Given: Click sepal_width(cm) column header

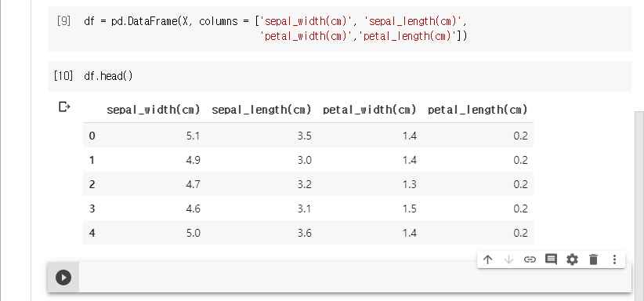Looking at the screenshot, I should [154, 110].
